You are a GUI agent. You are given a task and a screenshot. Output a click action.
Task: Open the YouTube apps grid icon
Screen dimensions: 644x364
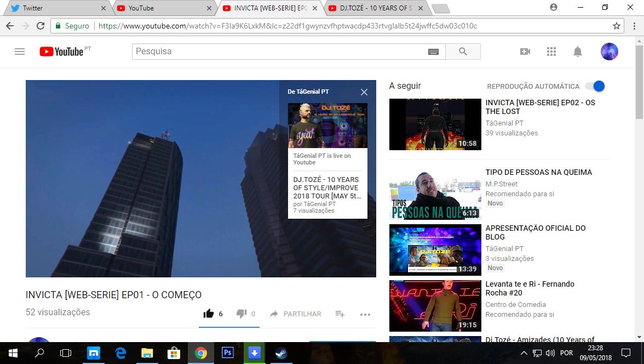(x=551, y=52)
